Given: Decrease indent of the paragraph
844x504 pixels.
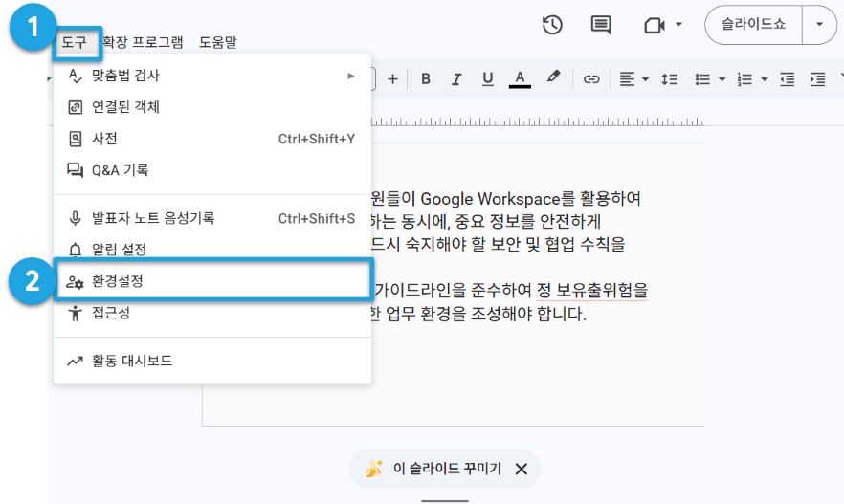Looking at the screenshot, I should pos(787,79).
